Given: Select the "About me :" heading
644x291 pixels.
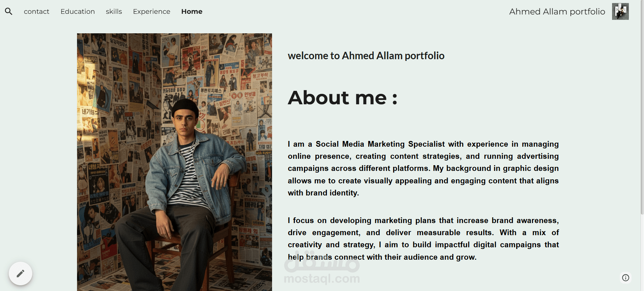Looking at the screenshot, I should tap(342, 98).
